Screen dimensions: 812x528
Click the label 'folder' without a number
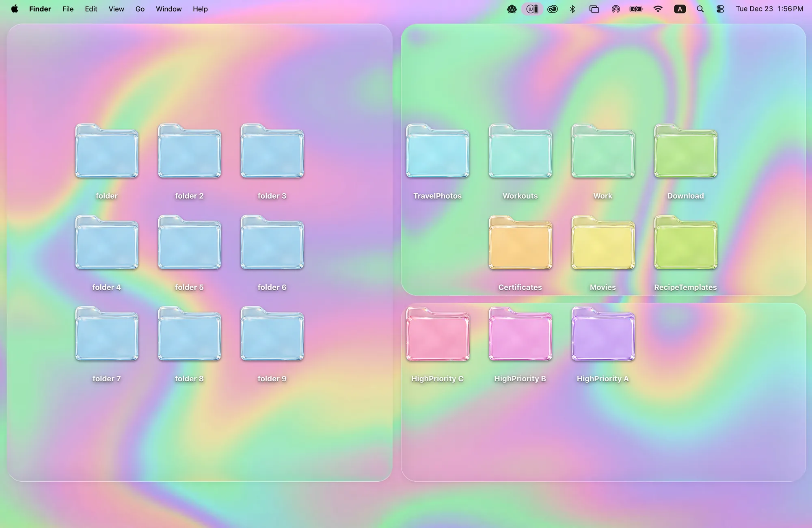pos(106,196)
